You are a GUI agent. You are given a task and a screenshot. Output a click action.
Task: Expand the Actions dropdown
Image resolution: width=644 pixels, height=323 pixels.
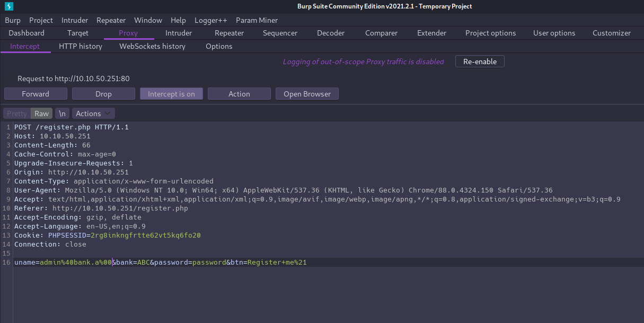point(93,114)
